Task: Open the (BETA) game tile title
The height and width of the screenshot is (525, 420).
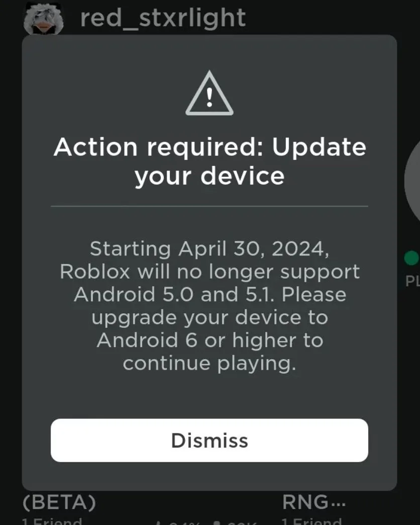Action: pyautogui.click(x=59, y=502)
